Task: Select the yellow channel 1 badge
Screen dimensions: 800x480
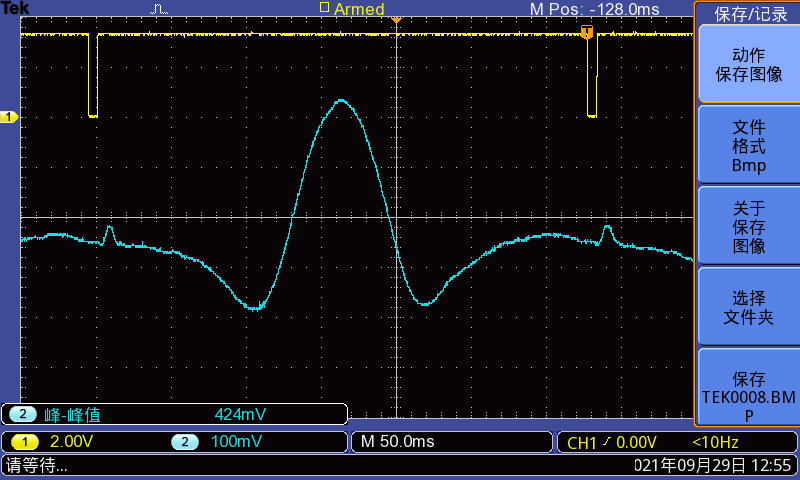Action: click(25, 442)
